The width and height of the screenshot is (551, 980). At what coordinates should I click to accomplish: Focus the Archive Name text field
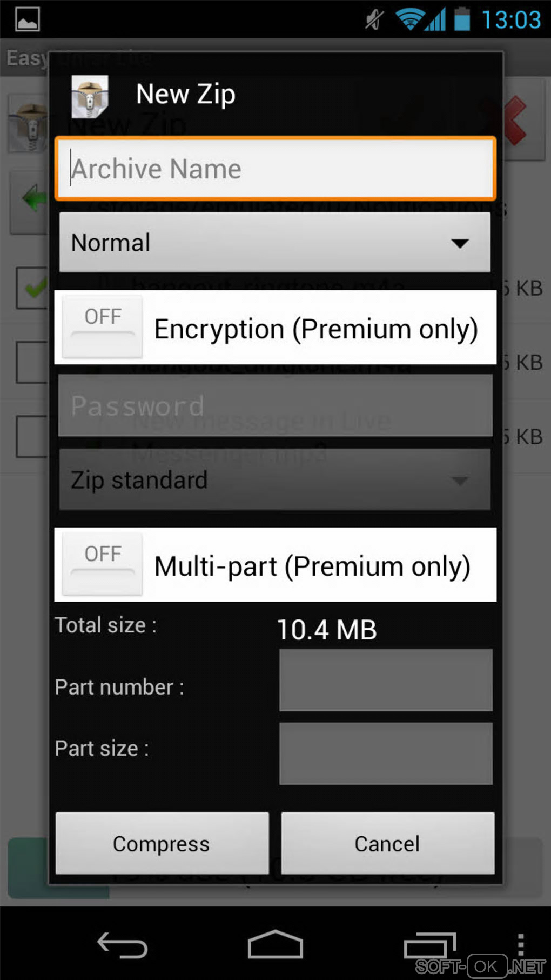coord(275,169)
